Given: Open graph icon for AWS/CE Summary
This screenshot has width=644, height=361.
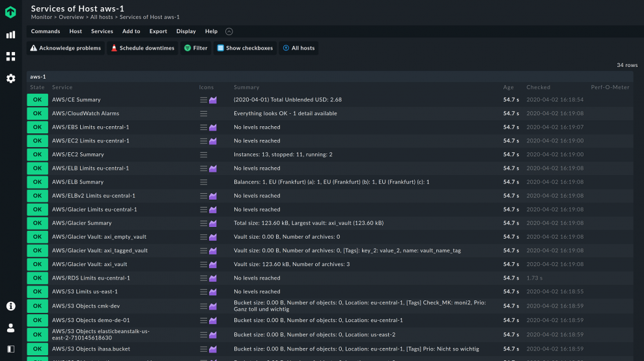Looking at the screenshot, I should point(213,100).
